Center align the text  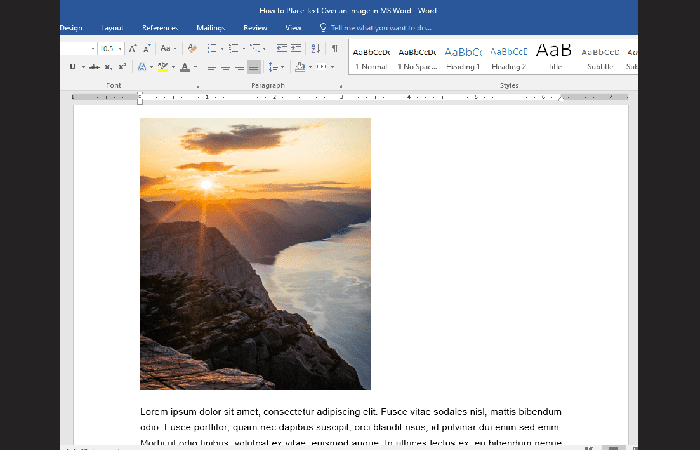(225, 67)
